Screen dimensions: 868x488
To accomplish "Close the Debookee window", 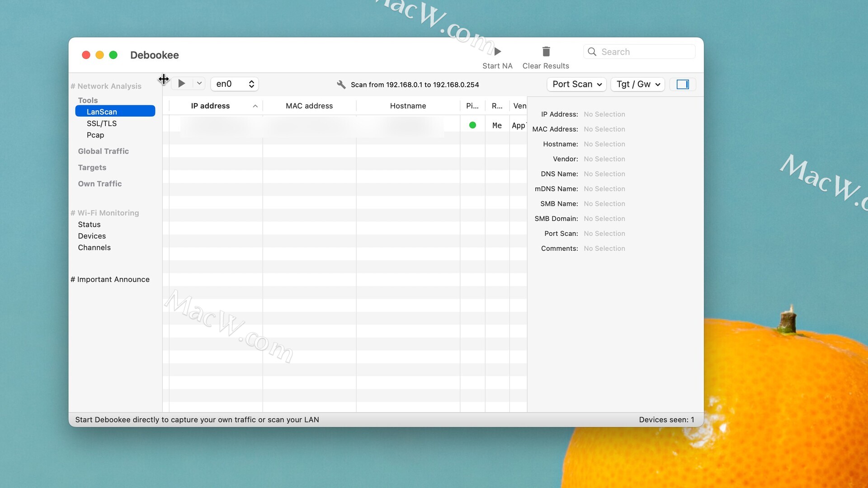I will click(x=86, y=55).
